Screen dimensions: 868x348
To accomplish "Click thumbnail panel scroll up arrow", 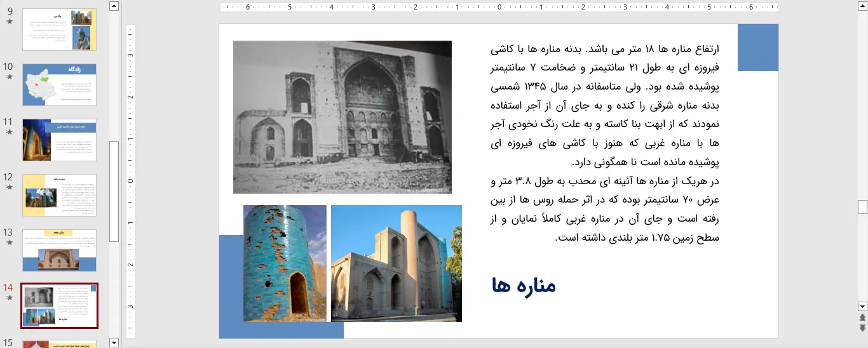I will (x=114, y=6).
